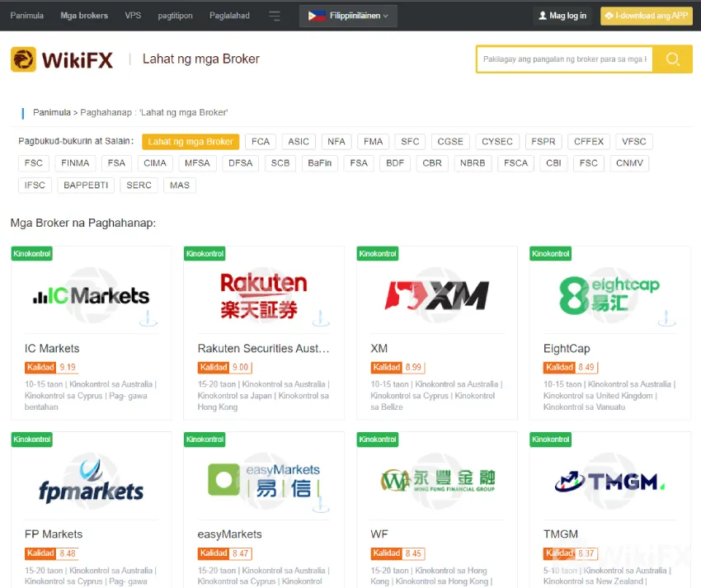Filter by CFFEX regulator
Image resolution: width=701 pixels, height=588 pixels.
tap(589, 142)
